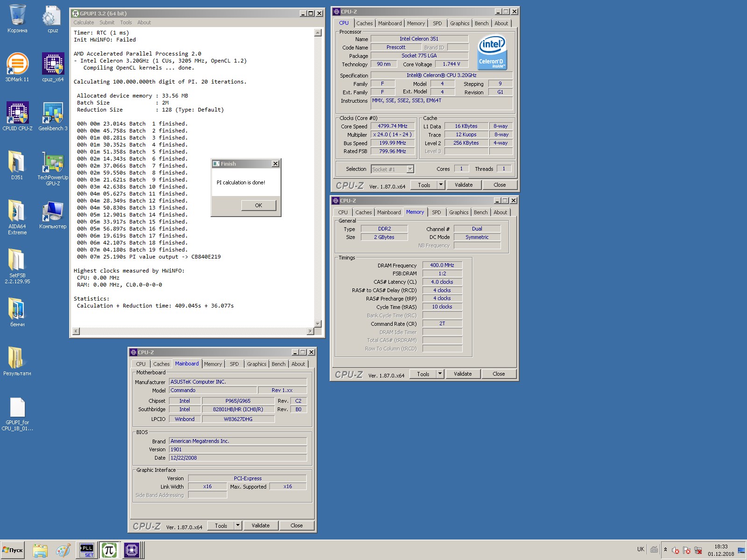The image size is (747, 560).
Task: Click Close button in Mainboard CPU-Z window
Action: (x=296, y=526)
